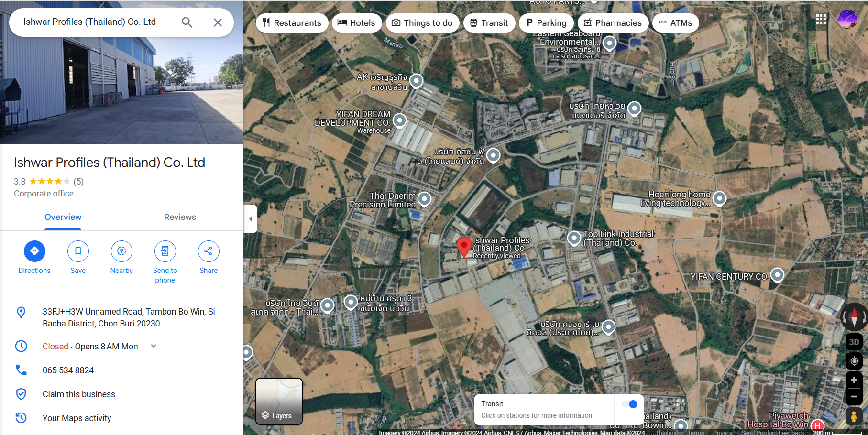Click the Eastern Seaboard Environmental marker
The image size is (868, 435).
tap(609, 43)
